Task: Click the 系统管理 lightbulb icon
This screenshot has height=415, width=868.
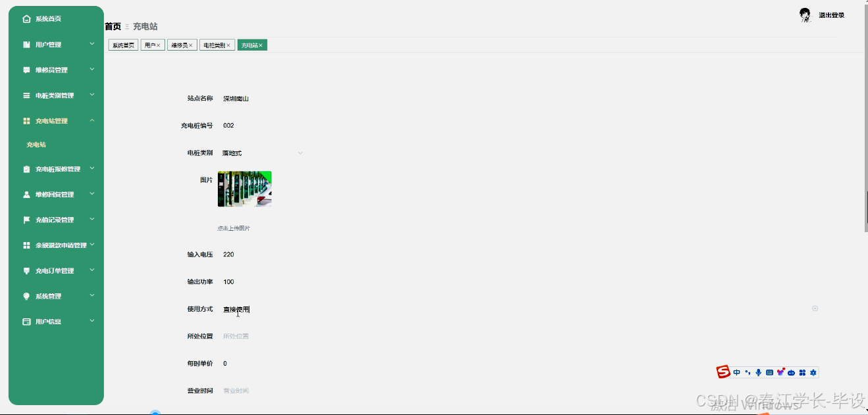Action: tap(27, 296)
